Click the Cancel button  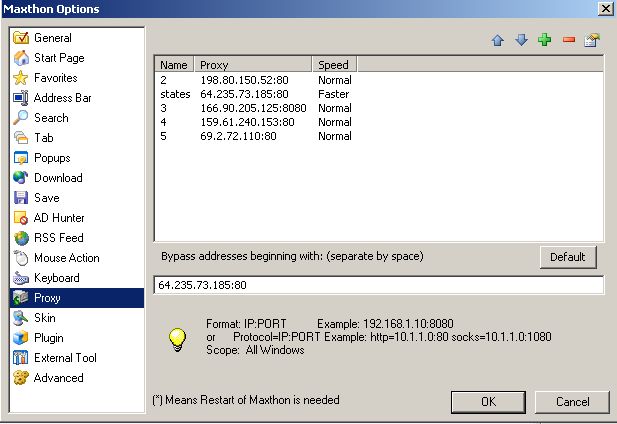[572, 402]
